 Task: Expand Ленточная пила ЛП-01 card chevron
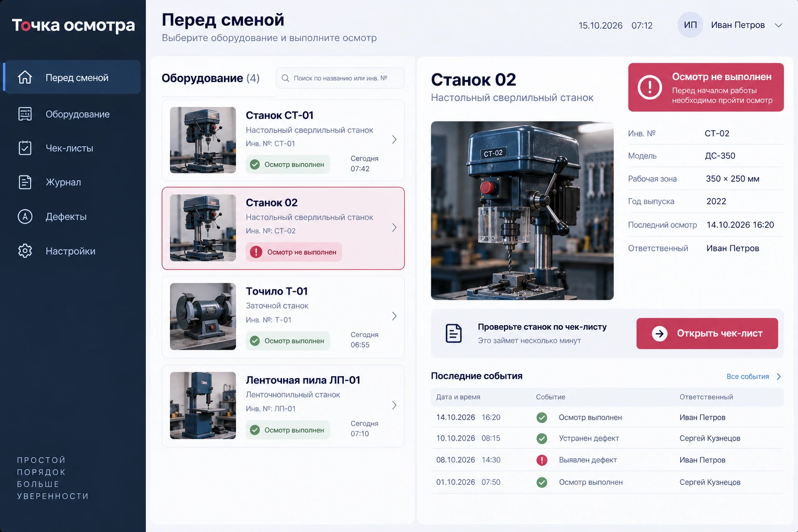click(394, 405)
